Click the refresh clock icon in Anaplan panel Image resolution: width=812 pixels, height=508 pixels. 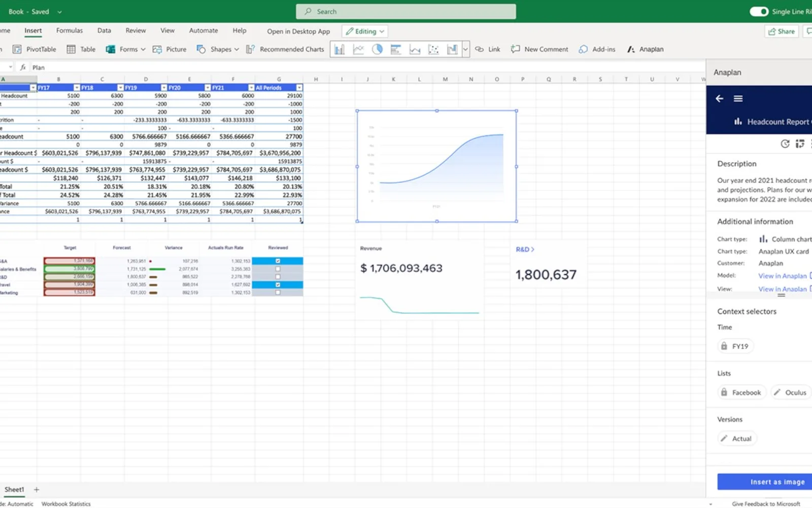coord(785,144)
